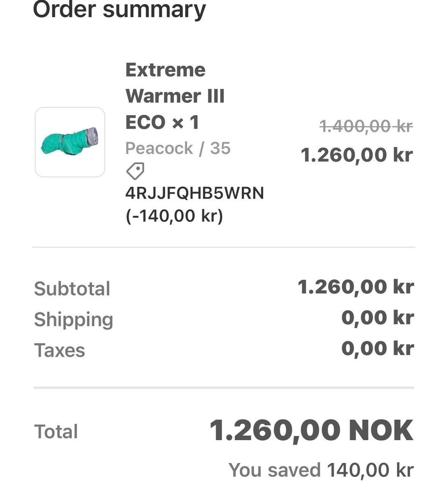This screenshot has height=504, width=448.
Task: Click the (-140,00 kr) discount amount
Action: (174, 216)
